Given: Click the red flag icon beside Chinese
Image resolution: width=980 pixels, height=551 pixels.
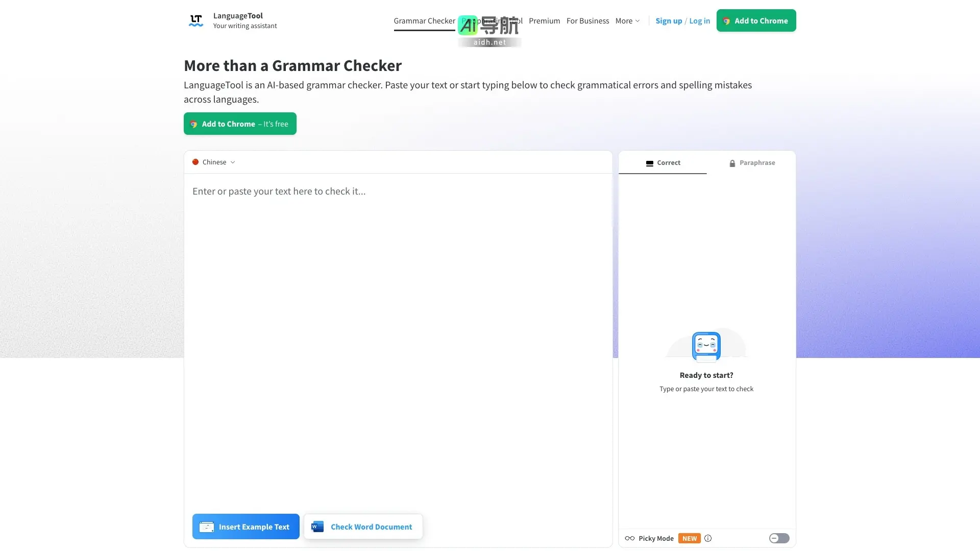Looking at the screenshot, I should tap(196, 162).
